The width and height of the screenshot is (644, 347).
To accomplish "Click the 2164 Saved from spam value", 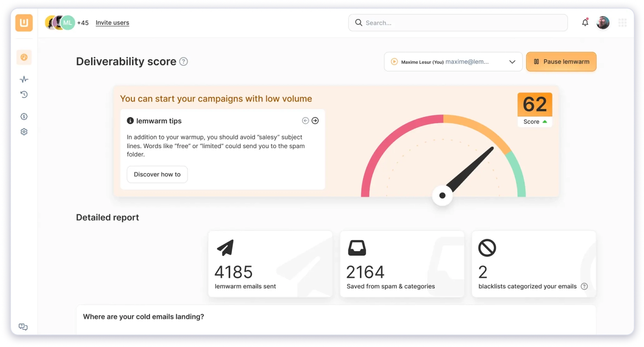I will pos(365,272).
